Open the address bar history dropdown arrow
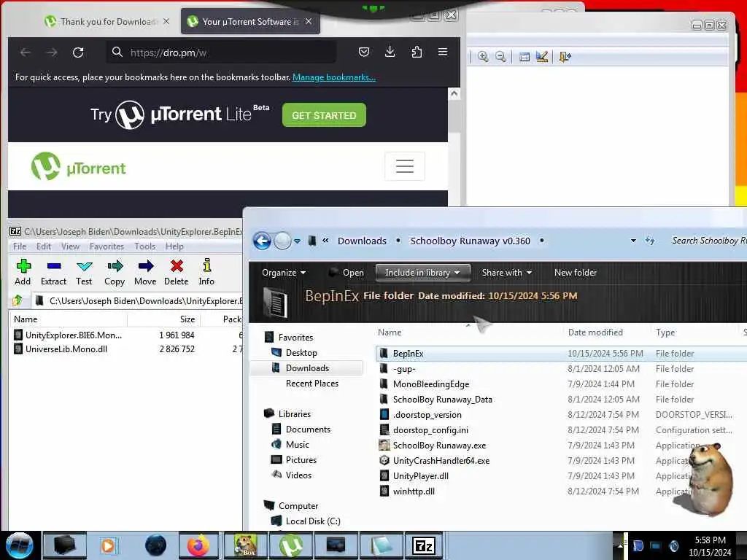This screenshot has width=747, height=560. [633, 241]
